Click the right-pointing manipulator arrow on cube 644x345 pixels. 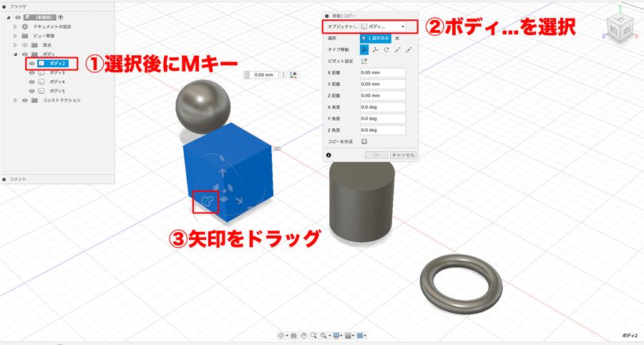pos(239,200)
